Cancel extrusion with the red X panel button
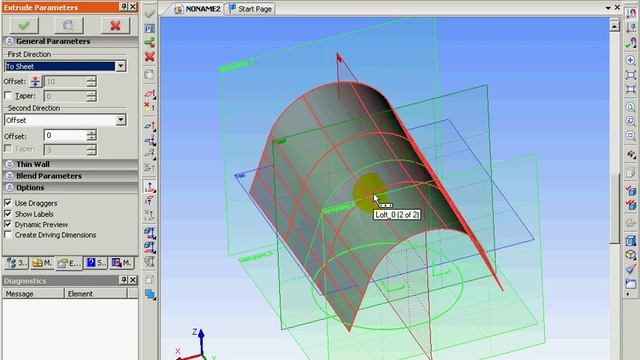The image size is (640, 360). pyautogui.click(x=115, y=26)
